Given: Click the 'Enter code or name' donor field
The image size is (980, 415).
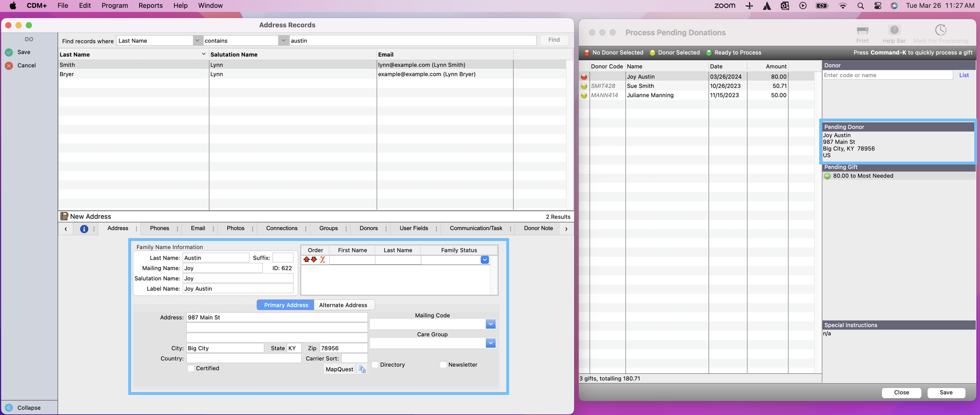Looking at the screenshot, I should [x=887, y=75].
